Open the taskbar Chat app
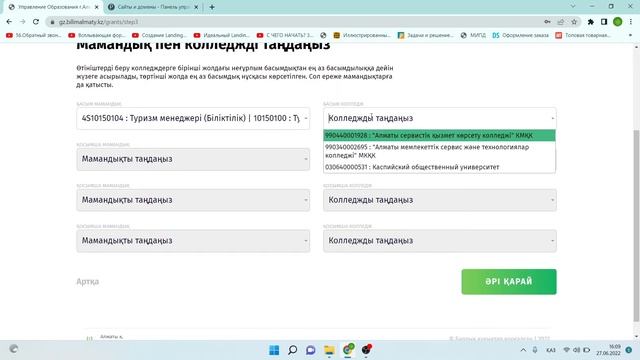Screen dimensions: 640x360 point(311,350)
